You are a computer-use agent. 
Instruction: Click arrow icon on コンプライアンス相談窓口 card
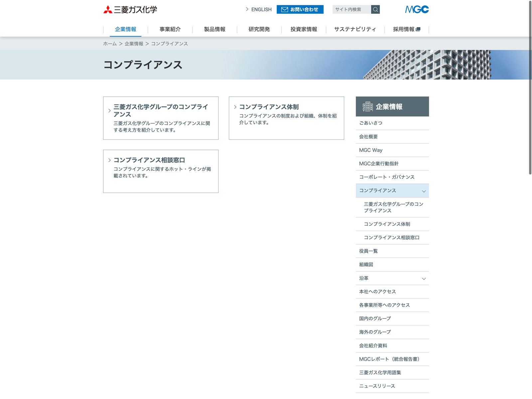click(x=109, y=160)
